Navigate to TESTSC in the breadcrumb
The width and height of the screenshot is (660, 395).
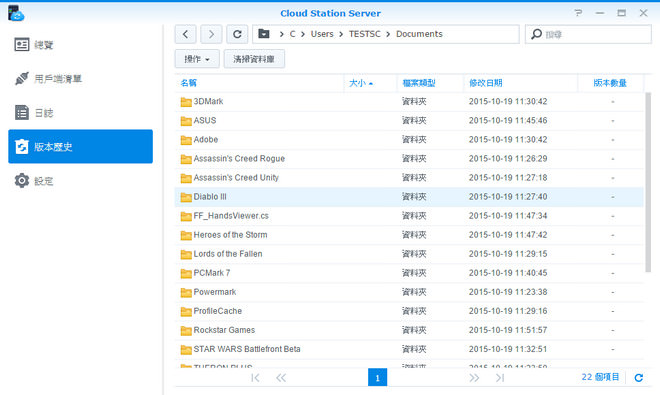click(365, 34)
